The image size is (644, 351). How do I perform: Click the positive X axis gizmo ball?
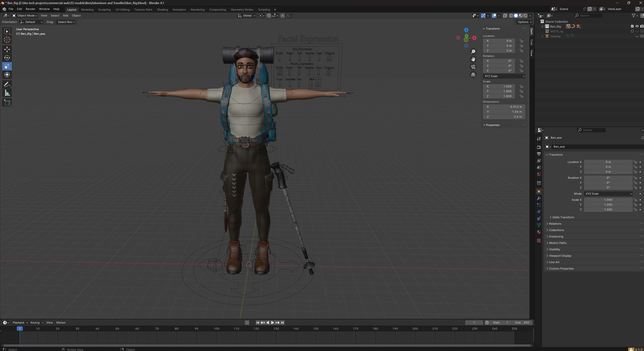point(474,38)
